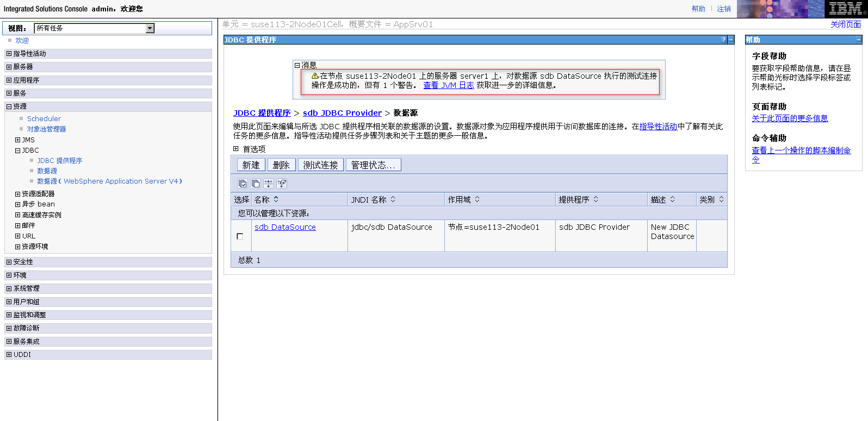Open JDBC 提供程序 in navigation tree

point(60,161)
